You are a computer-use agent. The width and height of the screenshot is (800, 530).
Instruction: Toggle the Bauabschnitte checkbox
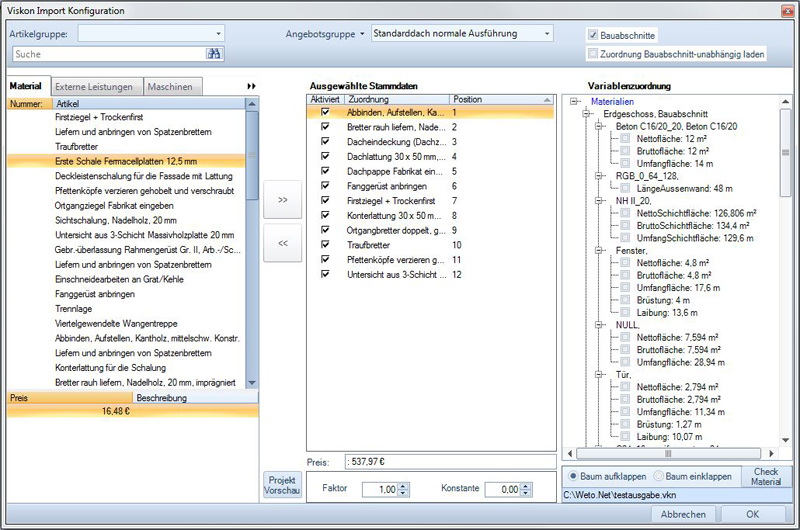pos(594,34)
